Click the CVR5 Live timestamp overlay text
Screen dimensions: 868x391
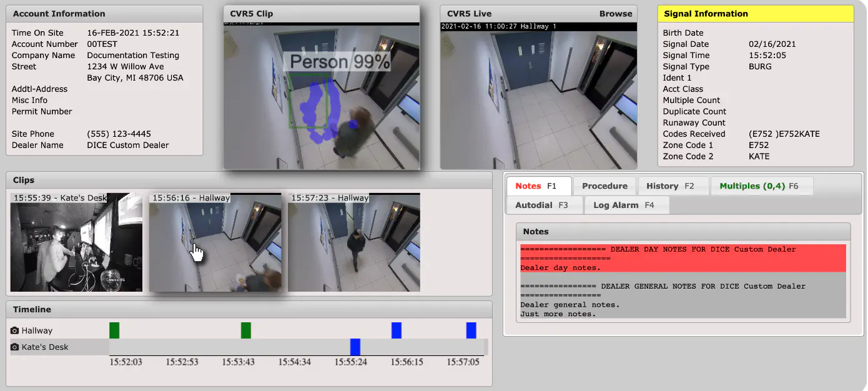point(498,26)
